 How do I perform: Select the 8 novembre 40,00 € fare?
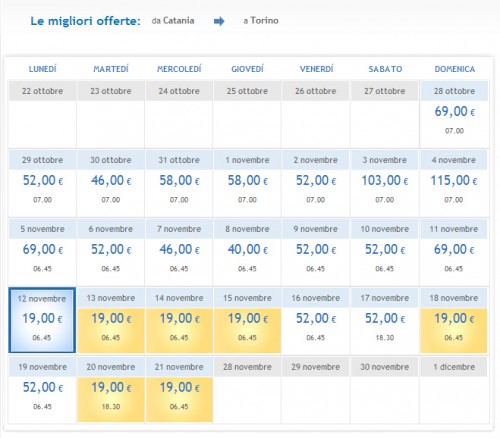pyautogui.click(x=247, y=252)
